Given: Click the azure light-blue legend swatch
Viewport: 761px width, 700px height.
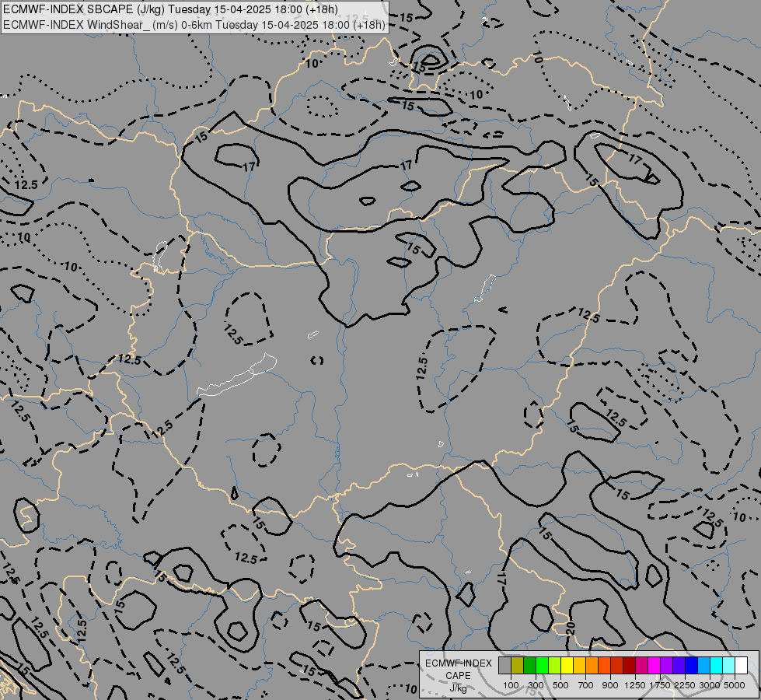Looking at the screenshot, I should coord(703,666).
